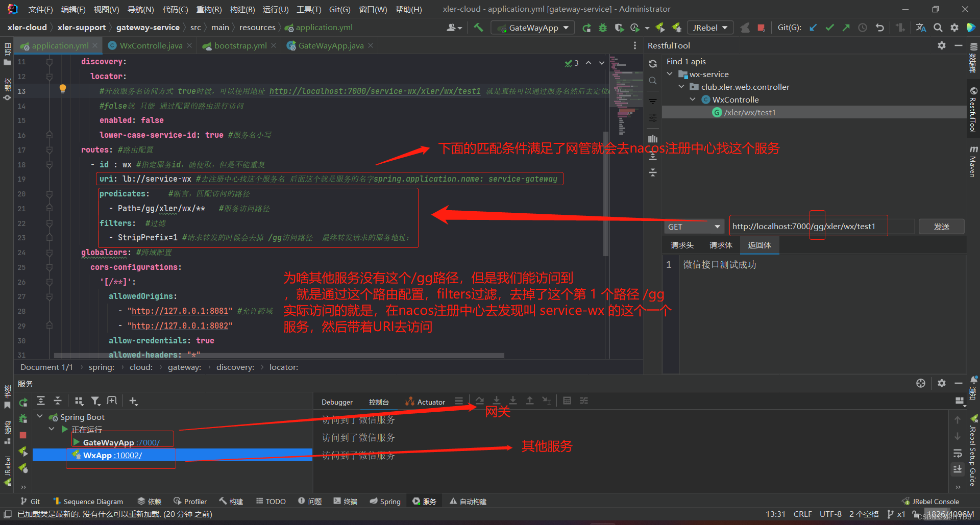
Task: Switch to the Debugger tab
Action: click(x=337, y=402)
